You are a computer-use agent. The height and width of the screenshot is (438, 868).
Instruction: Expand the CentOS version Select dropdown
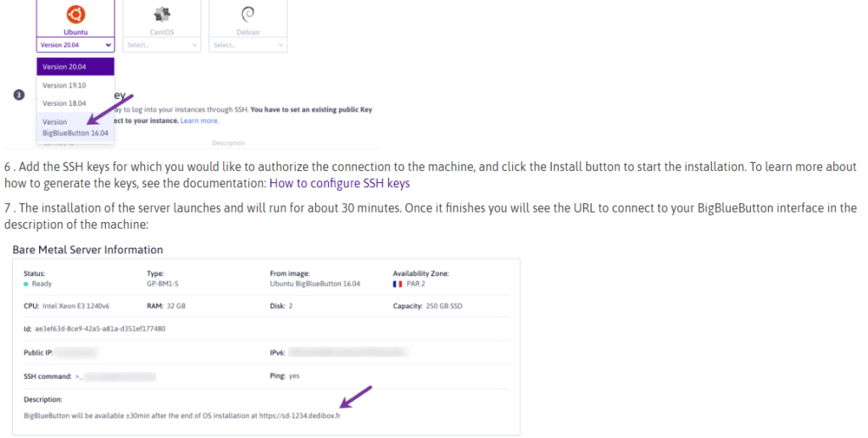161,45
